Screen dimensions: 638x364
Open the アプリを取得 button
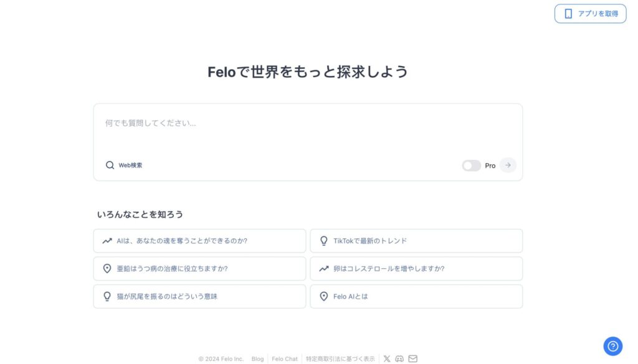click(x=589, y=13)
